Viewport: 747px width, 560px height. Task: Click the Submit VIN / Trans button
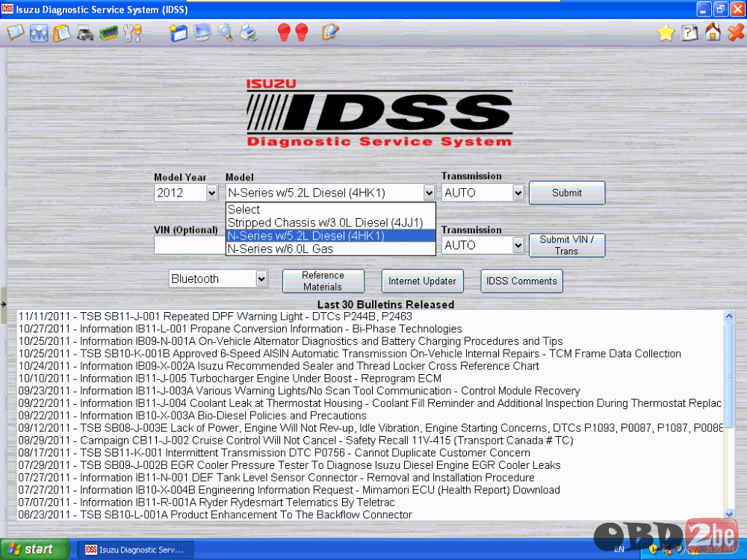(567, 245)
